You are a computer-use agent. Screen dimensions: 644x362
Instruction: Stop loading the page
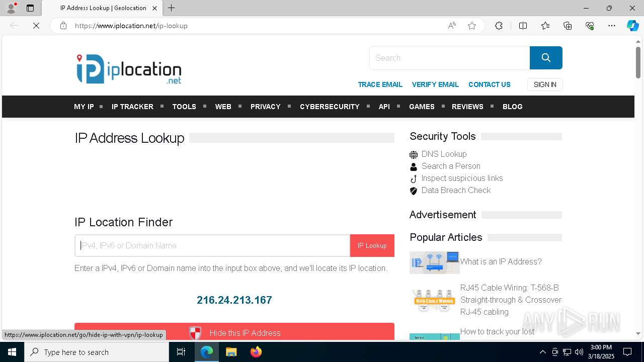click(x=36, y=26)
